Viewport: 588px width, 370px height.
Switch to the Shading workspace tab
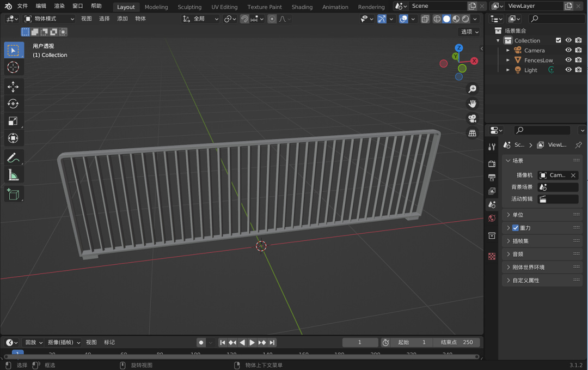pos(302,7)
